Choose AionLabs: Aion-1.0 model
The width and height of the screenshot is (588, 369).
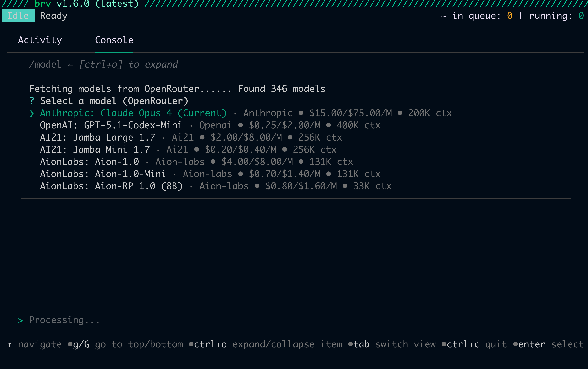89,162
